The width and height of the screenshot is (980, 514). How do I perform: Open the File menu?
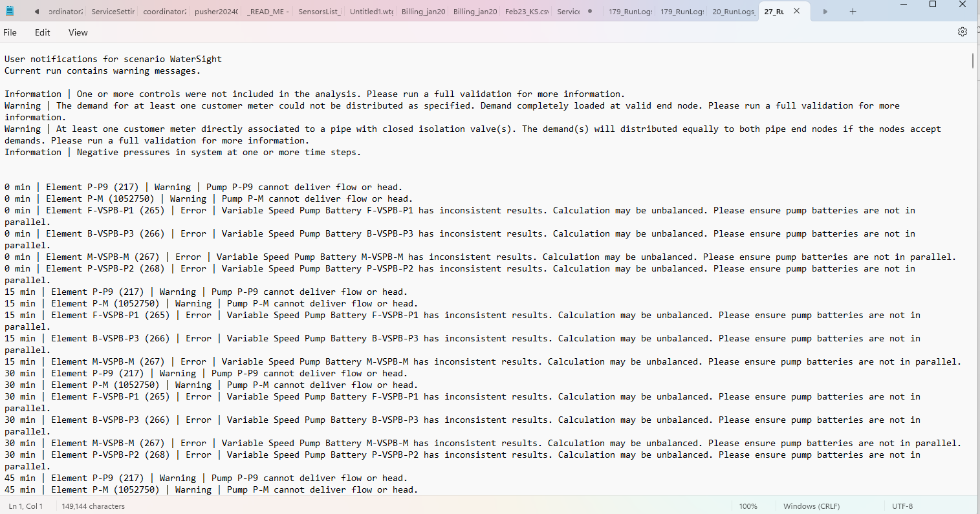pos(10,32)
